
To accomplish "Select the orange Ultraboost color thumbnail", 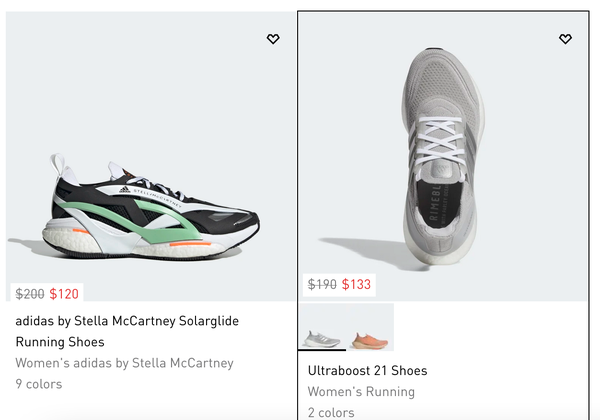I will point(370,327).
